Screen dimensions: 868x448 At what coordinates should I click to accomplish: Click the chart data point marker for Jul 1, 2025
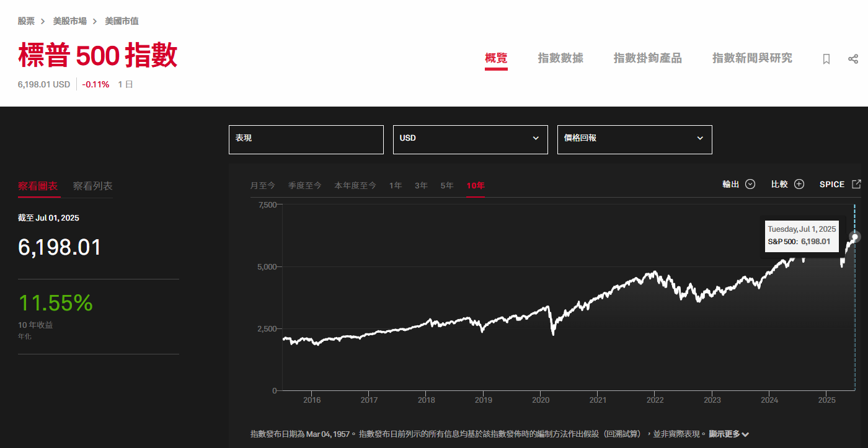click(x=855, y=237)
